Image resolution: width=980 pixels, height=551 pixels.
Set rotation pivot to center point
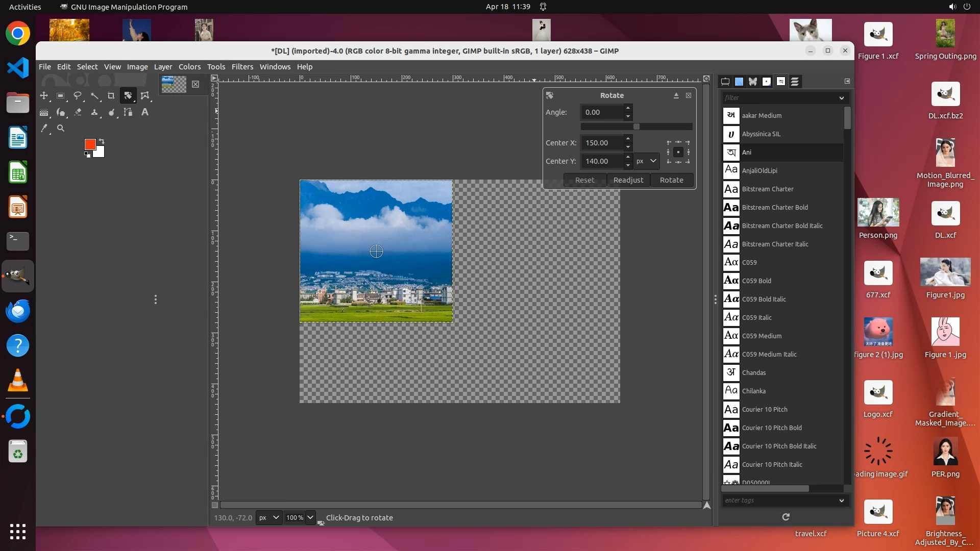click(x=678, y=152)
